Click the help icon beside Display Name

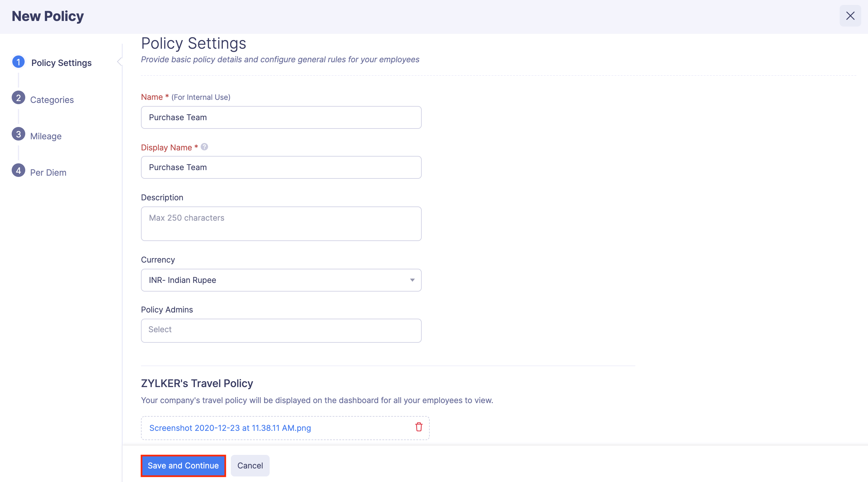tap(204, 147)
